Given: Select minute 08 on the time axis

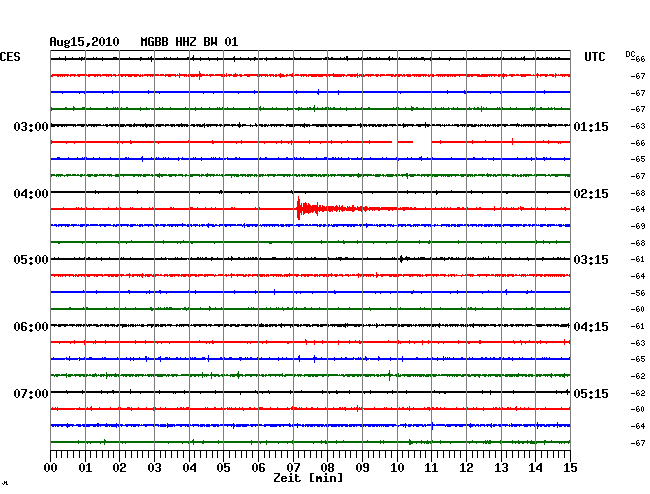Looking at the screenshot, I should coord(327,468).
